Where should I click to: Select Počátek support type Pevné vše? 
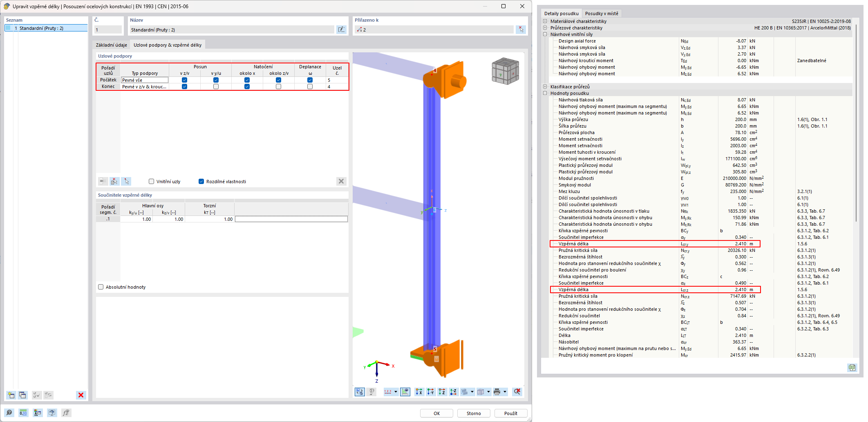tap(145, 80)
